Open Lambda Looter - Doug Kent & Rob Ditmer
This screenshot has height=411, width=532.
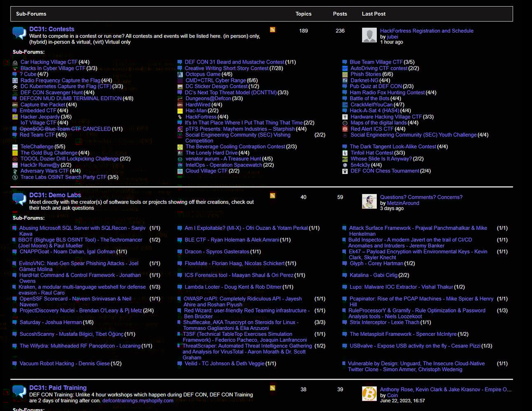coord(233,287)
